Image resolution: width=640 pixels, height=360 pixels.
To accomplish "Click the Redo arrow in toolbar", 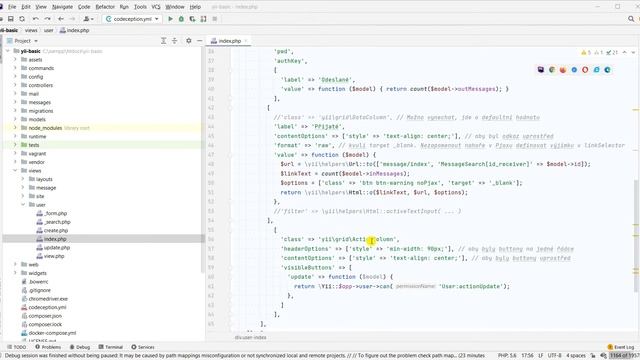I will (47, 19).
